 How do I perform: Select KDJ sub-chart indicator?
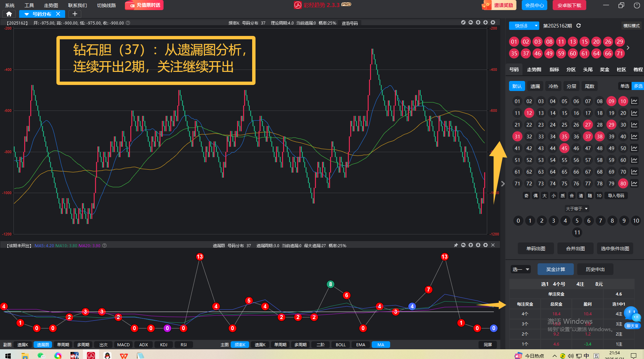click(164, 345)
